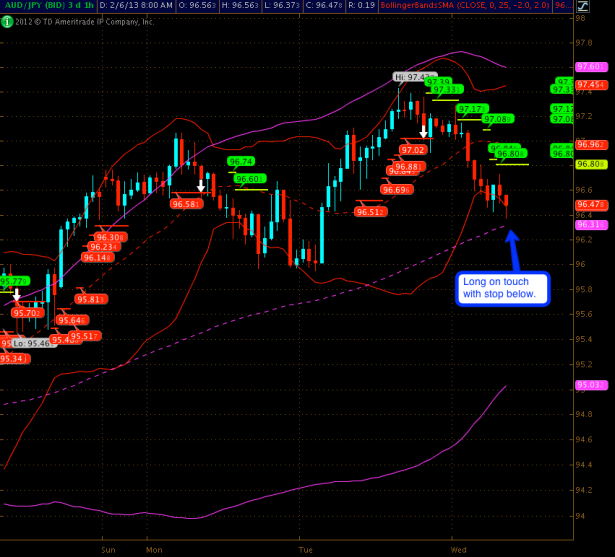Click the white down arrow above 96.58 label
Image resolution: width=615 pixels, height=557 pixels.
201,186
